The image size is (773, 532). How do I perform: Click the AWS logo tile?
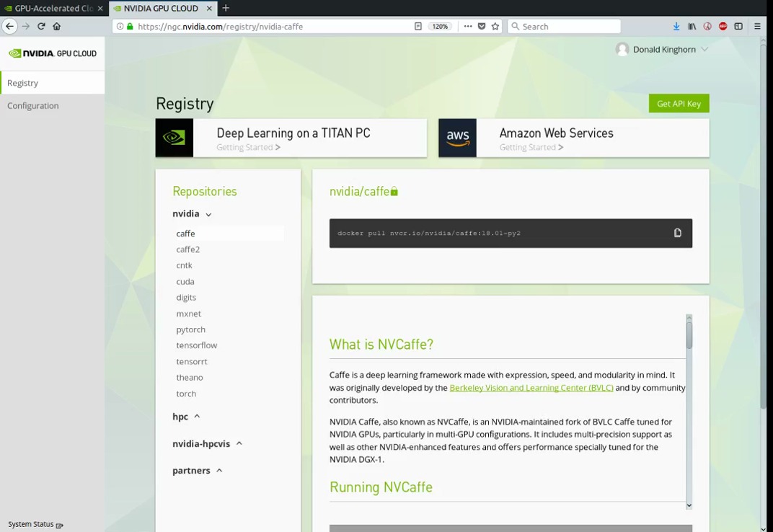(x=457, y=137)
